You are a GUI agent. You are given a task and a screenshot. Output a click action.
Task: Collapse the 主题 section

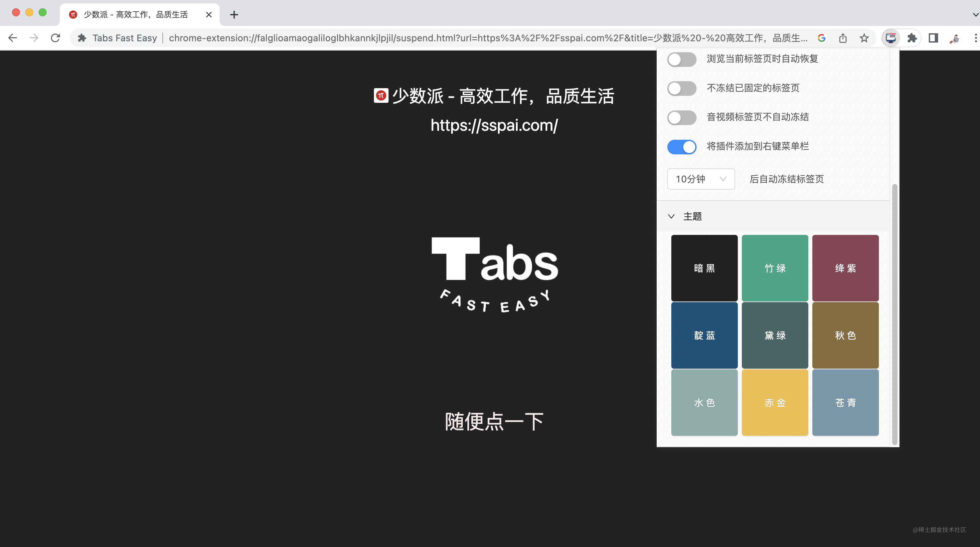pos(773,216)
